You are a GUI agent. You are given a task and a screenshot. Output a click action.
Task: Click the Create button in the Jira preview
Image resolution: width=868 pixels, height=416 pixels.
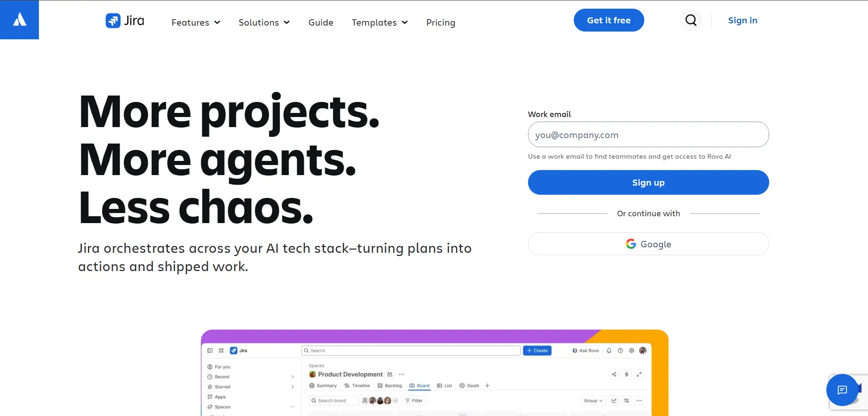click(x=537, y=351)
